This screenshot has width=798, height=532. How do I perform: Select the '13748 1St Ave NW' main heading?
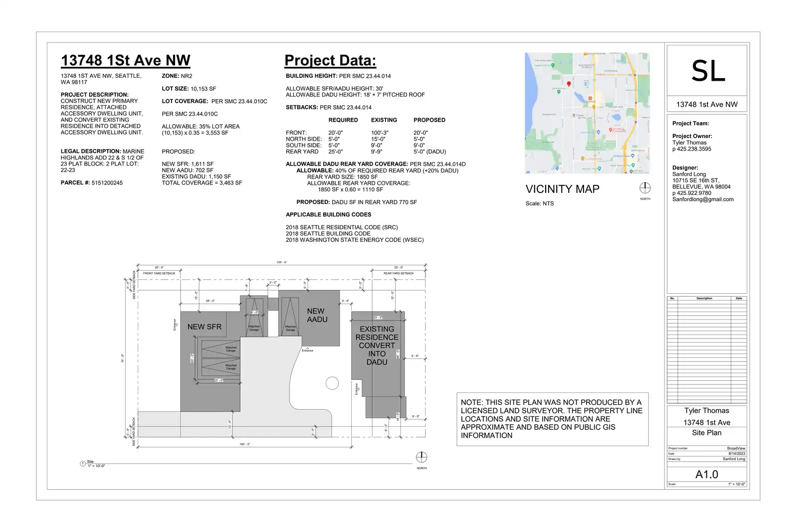tap(126, 60)
